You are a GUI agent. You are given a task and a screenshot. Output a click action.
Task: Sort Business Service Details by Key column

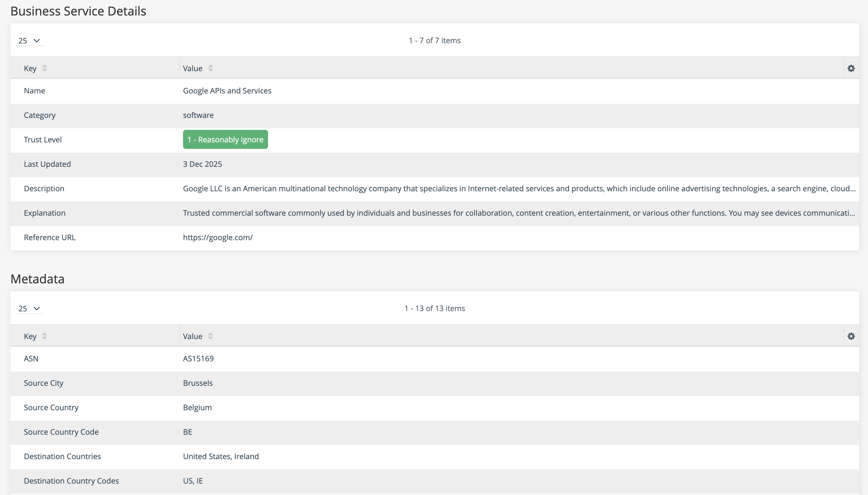(x=44, y=68)
